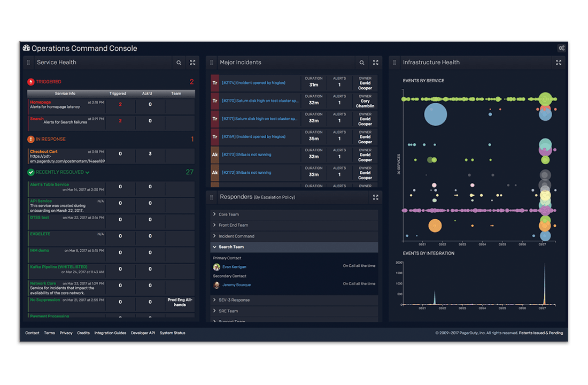Click Ak status badge for incident #2172
The width and height of the screenshot is (588, 385).
[x=215, y=173]
